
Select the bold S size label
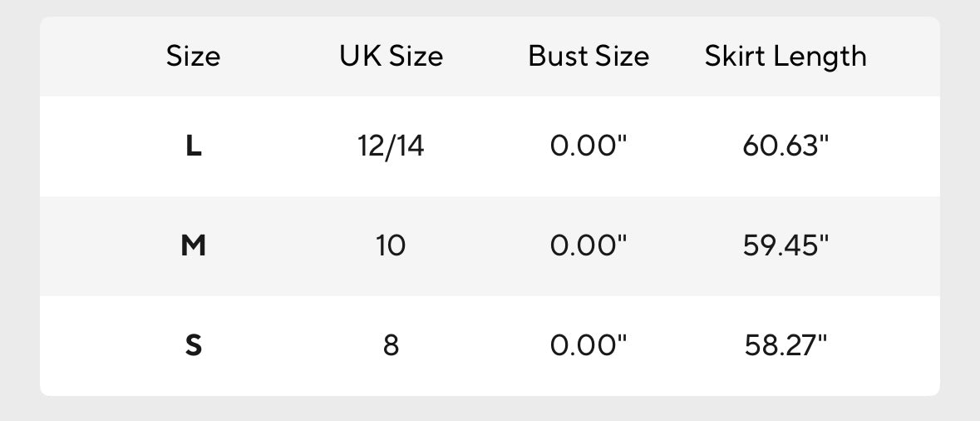193,345
